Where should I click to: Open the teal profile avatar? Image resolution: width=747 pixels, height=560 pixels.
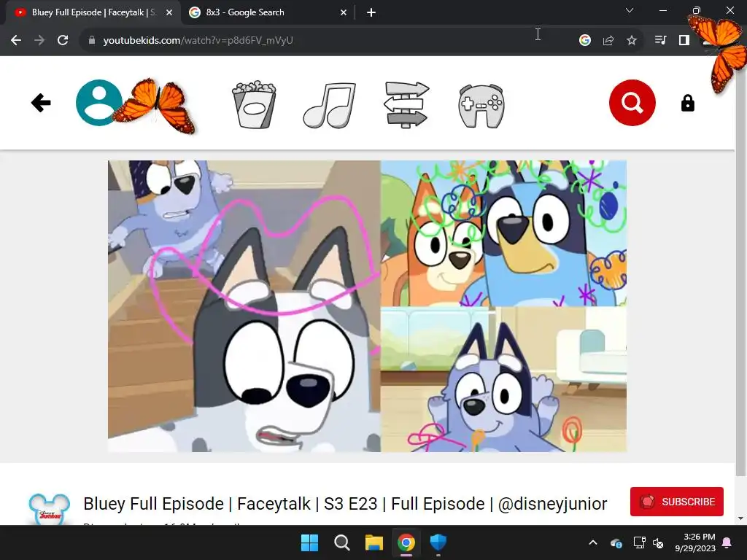pos(99,103)
